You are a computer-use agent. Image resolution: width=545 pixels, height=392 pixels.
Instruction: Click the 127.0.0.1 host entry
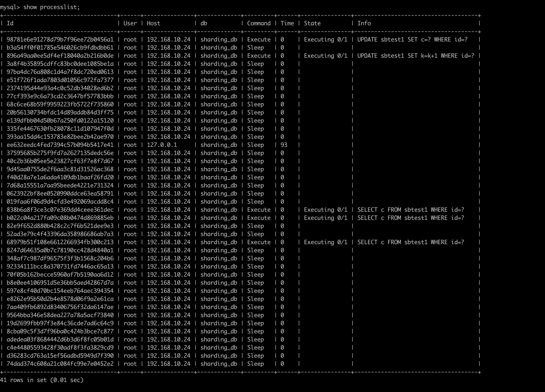tap(162, 145)
